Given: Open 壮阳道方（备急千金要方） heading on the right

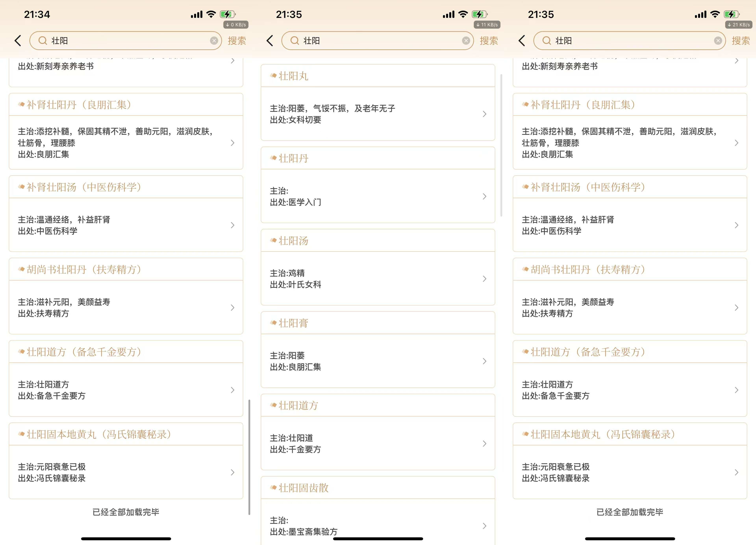Looking at the screenshot, I should (588, 352).
